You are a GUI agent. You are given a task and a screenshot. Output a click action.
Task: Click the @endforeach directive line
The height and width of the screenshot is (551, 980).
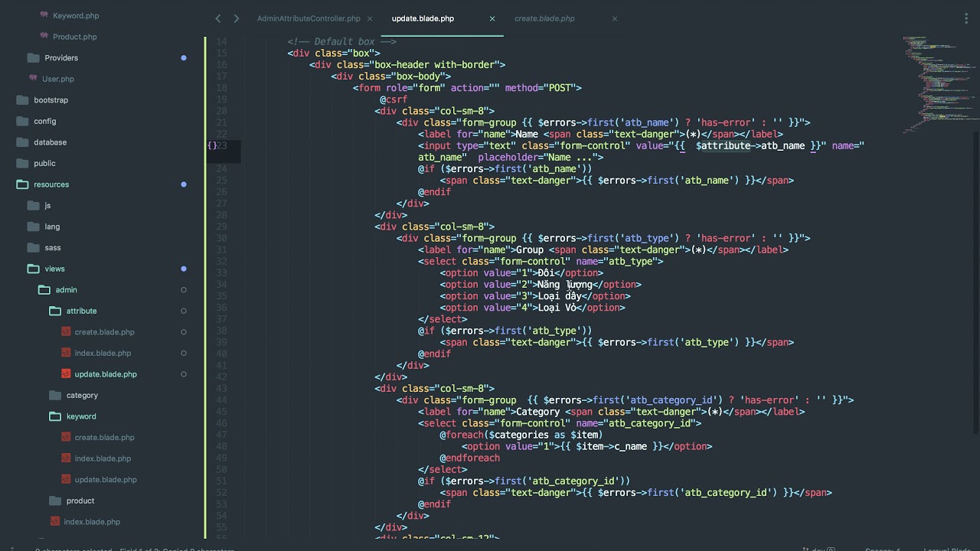pos(470,458)
